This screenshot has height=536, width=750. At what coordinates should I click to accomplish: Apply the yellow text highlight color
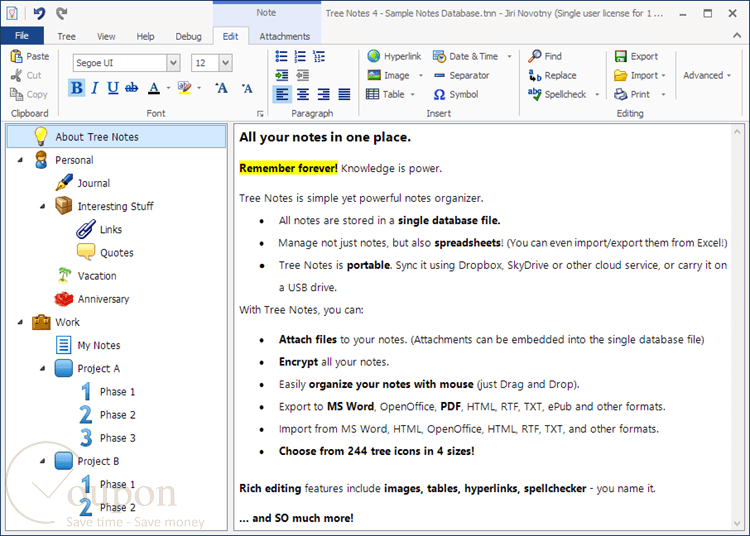pos(185,88)
